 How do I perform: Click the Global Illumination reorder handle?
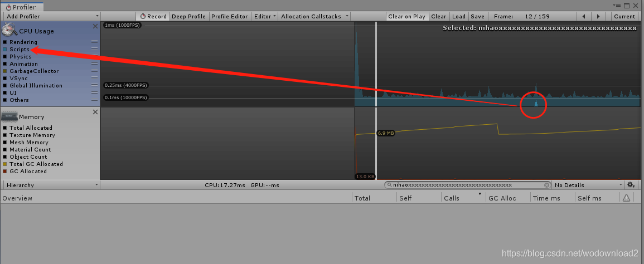pyautogui.click(x=94, y=85)
